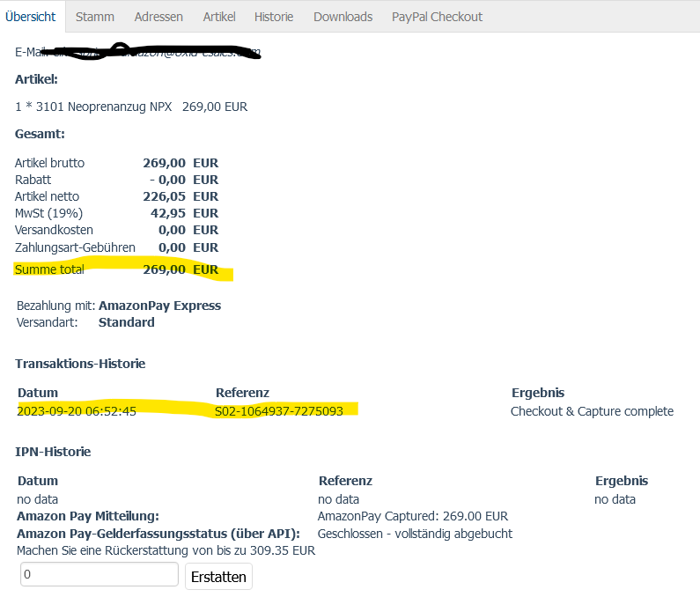Image resolution: width=700 pixels, height=612 pixels.
Task: Click the MwSt (19%) amount row
Action: point(116,213)
